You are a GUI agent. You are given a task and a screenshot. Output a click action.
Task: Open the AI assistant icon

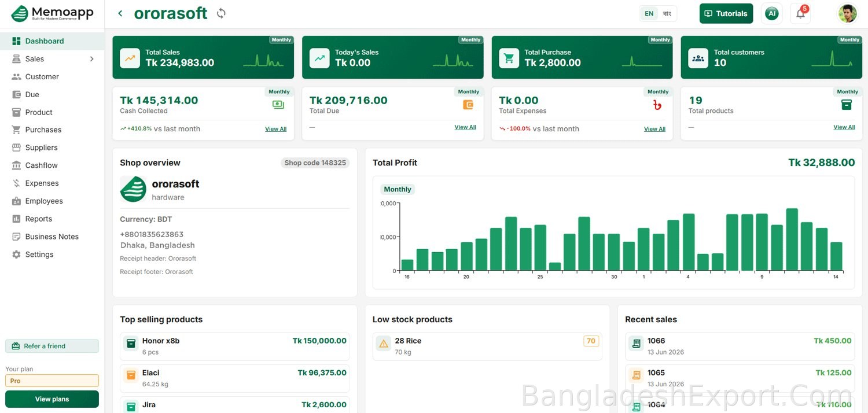click(772, 13)
